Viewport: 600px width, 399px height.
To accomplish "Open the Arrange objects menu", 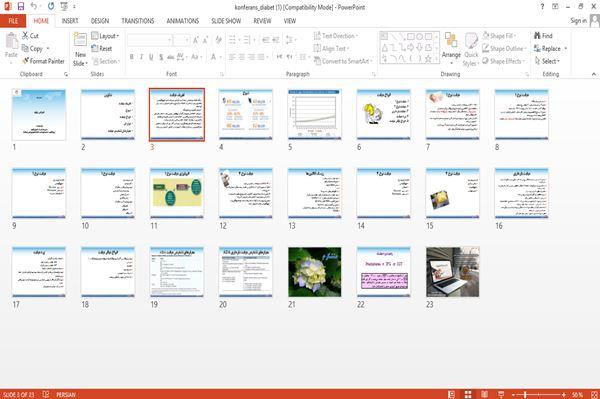I will click(x=451, y=49).
